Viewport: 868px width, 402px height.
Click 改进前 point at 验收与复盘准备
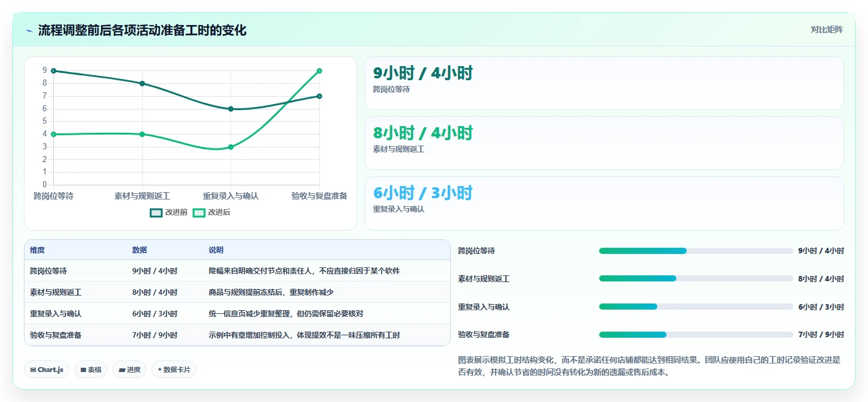click(320, 96)
